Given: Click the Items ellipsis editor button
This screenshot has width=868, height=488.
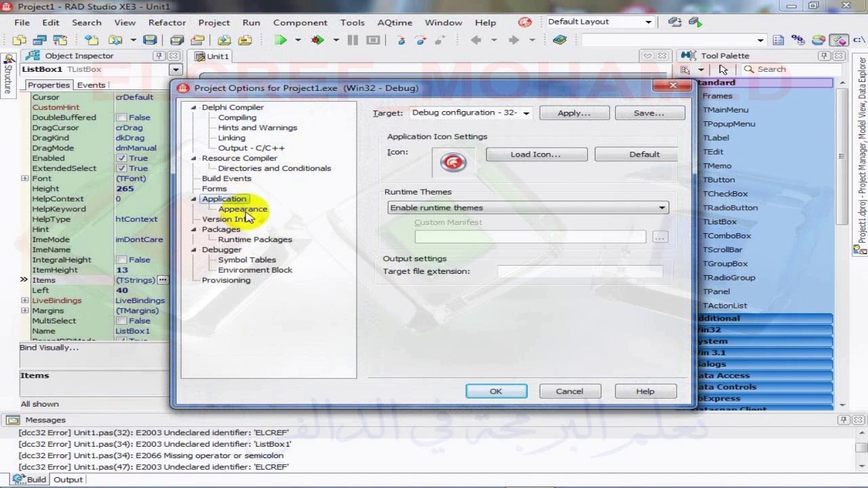Looking at the screenshot, I should (x=163, y=280).
